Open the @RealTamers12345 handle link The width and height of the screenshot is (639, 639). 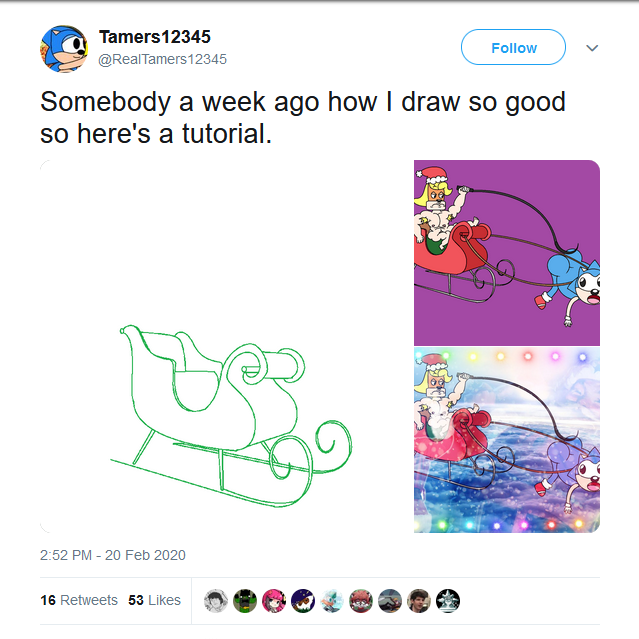[162, 59]
